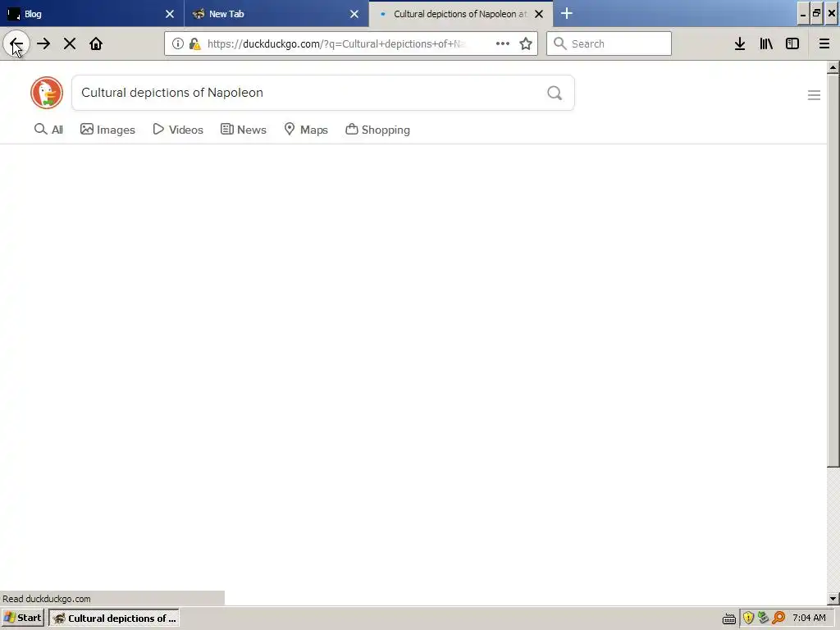This screenshot has width=840, height=630.
Task: Close the New Tab tab
Action: point(354,14)
